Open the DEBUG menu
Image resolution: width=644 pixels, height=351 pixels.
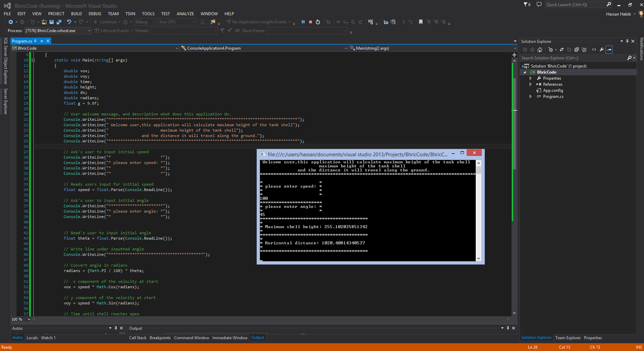coord(95,14)
